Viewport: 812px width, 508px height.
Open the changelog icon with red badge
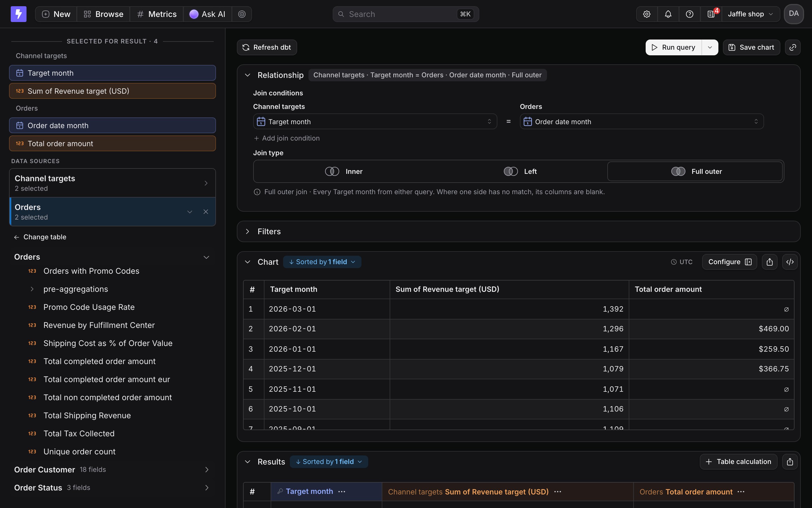click(x=711, y=14)
